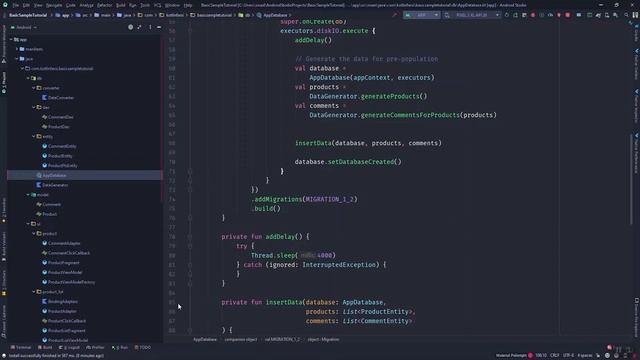
Task: Open Project panel gear settings
Action: [131, 27]
